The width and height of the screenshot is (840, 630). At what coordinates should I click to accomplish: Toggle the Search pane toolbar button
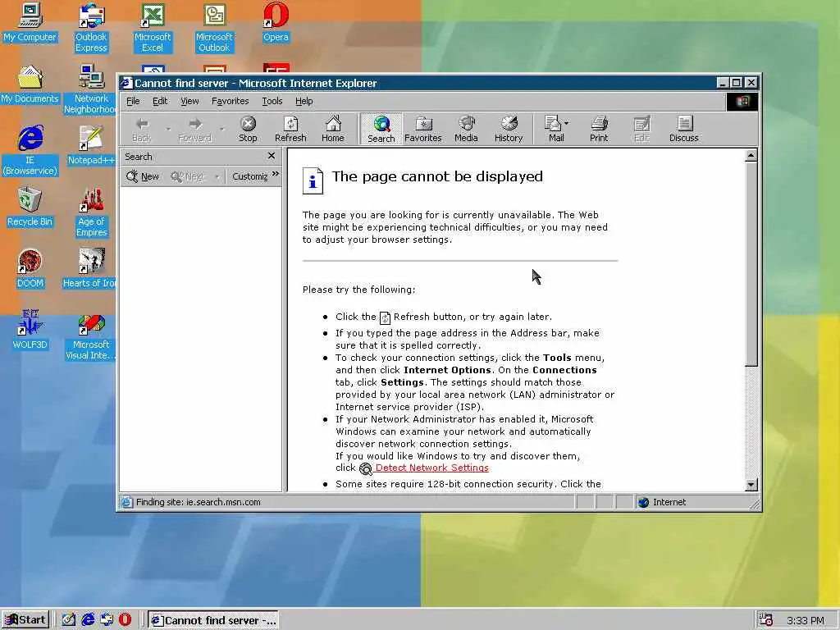381,129
